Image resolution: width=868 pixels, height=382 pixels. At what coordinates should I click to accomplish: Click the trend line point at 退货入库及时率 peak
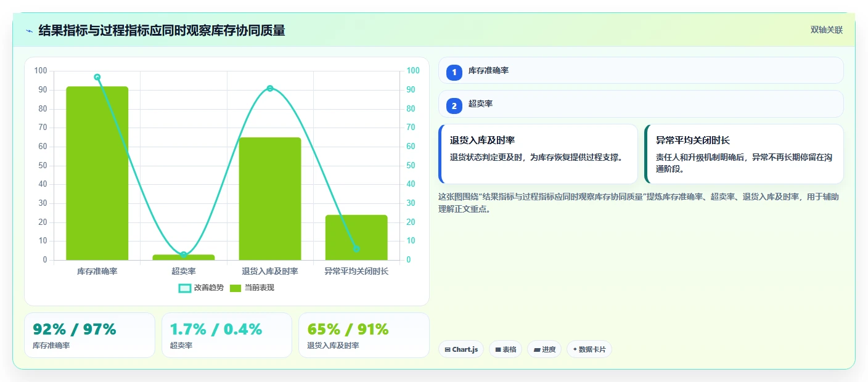click(x=270, y=88)
